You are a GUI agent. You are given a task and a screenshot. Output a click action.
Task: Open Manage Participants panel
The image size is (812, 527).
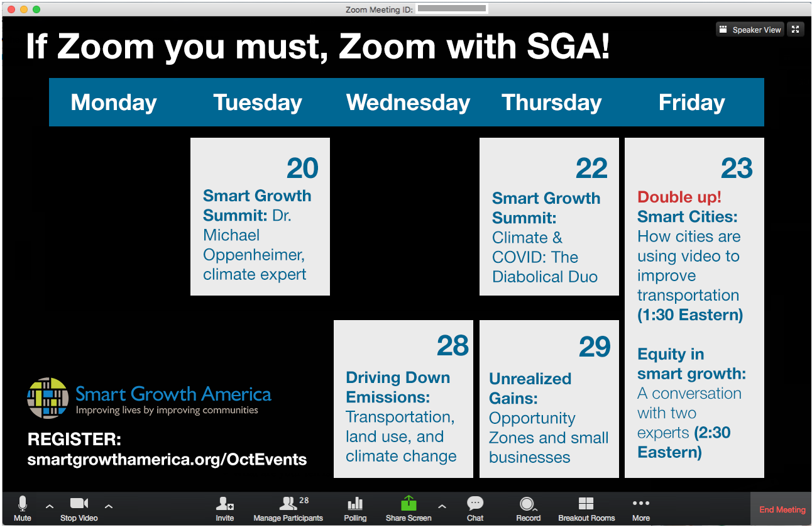click(x=288, y=508)
